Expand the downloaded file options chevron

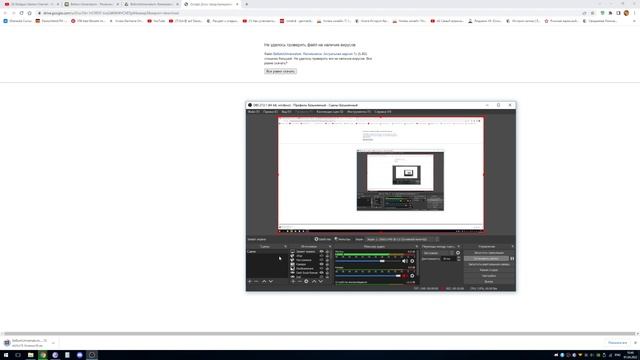pyautogui.click(x=53, y=343)
